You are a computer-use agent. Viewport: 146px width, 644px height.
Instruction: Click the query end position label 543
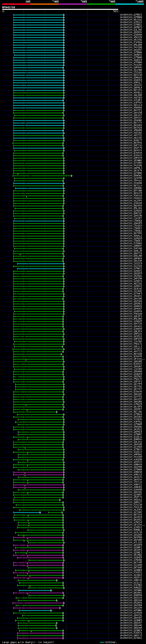click(x=115, y=11)
